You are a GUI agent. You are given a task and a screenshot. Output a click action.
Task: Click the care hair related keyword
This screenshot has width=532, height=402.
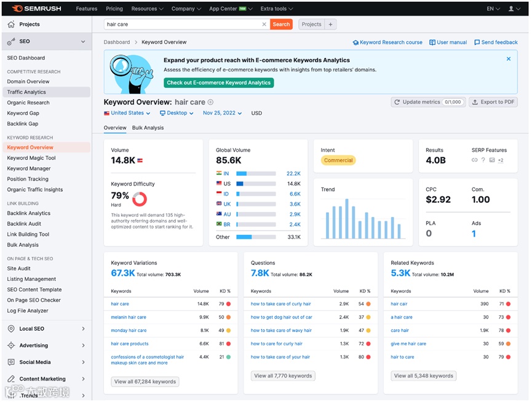[x=400, y=331]
